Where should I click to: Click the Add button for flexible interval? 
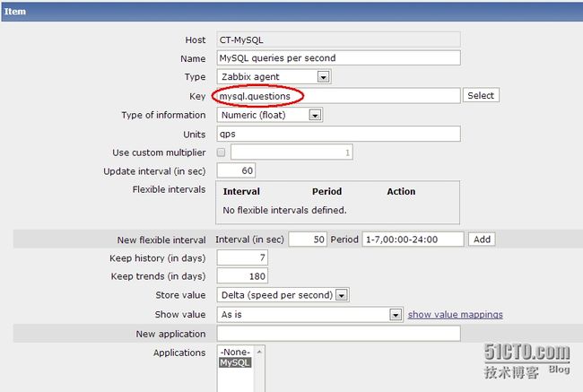482,240
